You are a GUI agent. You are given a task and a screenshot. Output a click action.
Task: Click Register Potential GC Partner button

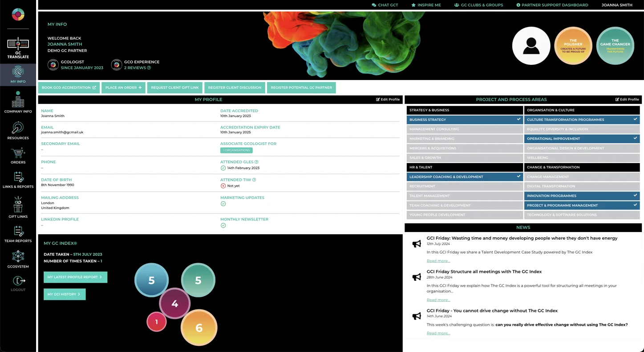pos(301,88)
